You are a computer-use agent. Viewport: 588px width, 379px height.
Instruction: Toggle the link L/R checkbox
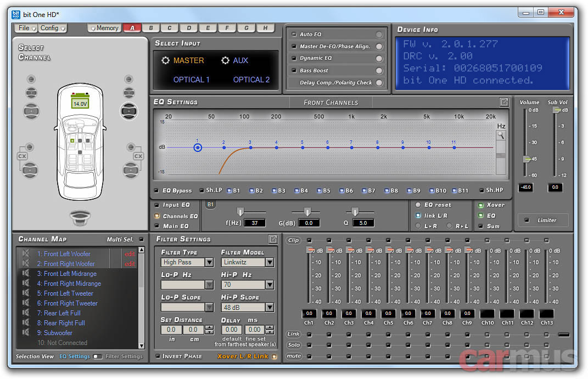point(418,216)
